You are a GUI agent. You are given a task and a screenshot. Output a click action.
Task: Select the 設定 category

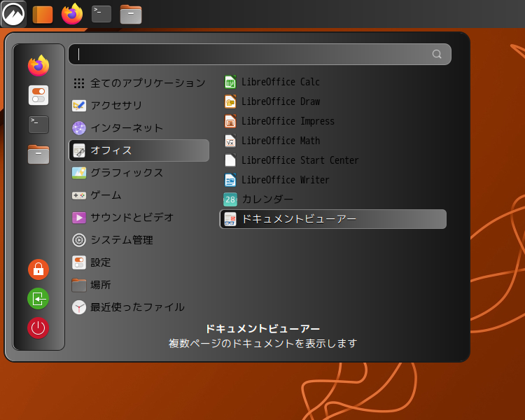pyautogui.click(x=139, y=262)
